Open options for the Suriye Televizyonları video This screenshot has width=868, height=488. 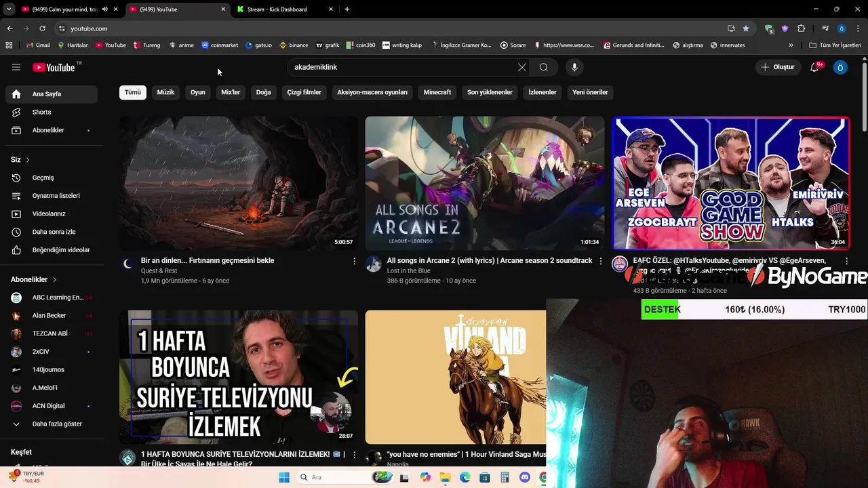pos(354,455)
